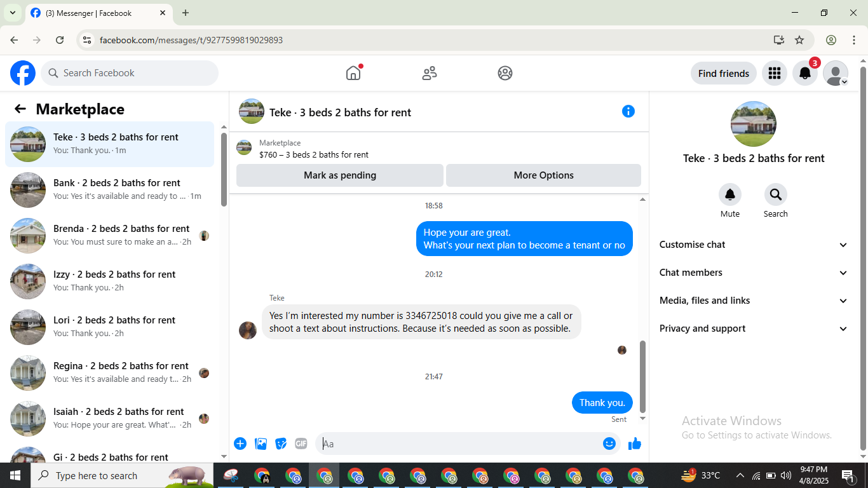Open the Windows Start button
Viewport: 868px width, 488px height.
(15, 475)
